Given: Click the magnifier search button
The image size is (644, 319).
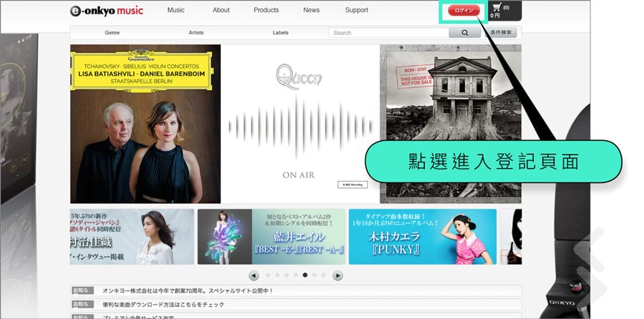Looking at the screenshot, I should coord(464,33).
